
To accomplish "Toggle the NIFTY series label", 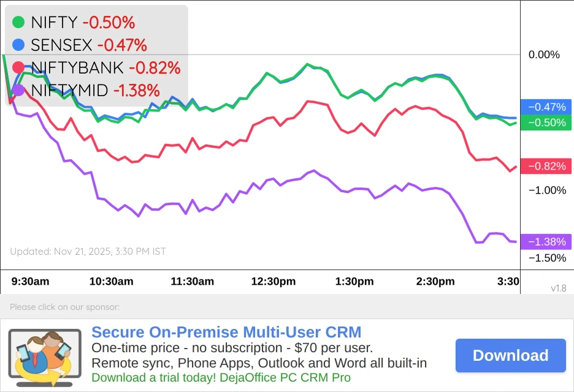I will (x=54, y=23).
